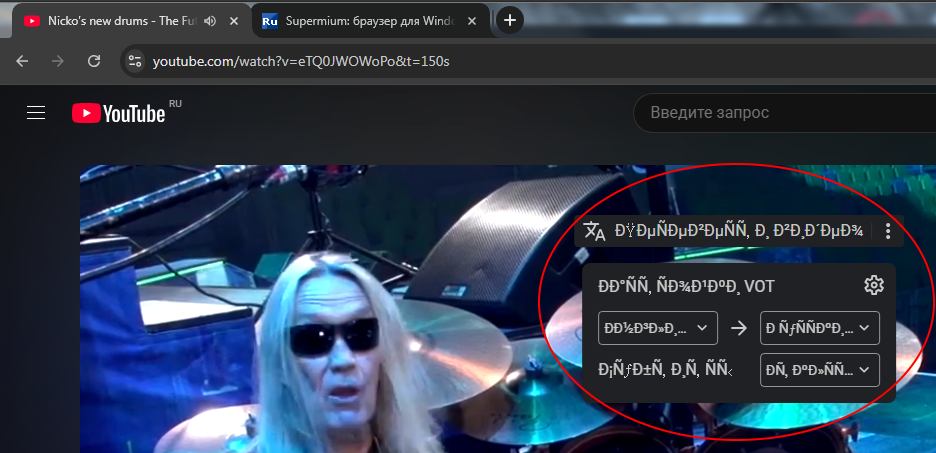Expand the subtitles dropdown in VOT panel

(819, 370)
